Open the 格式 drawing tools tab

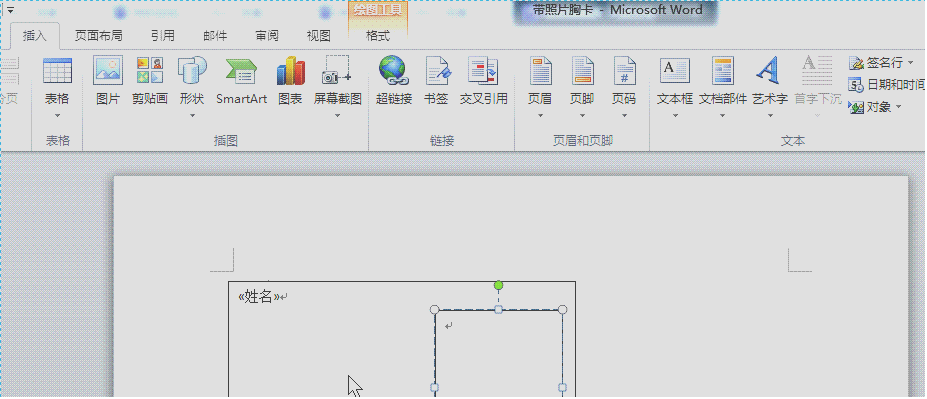pyautogui.click(x=378, y=36)
